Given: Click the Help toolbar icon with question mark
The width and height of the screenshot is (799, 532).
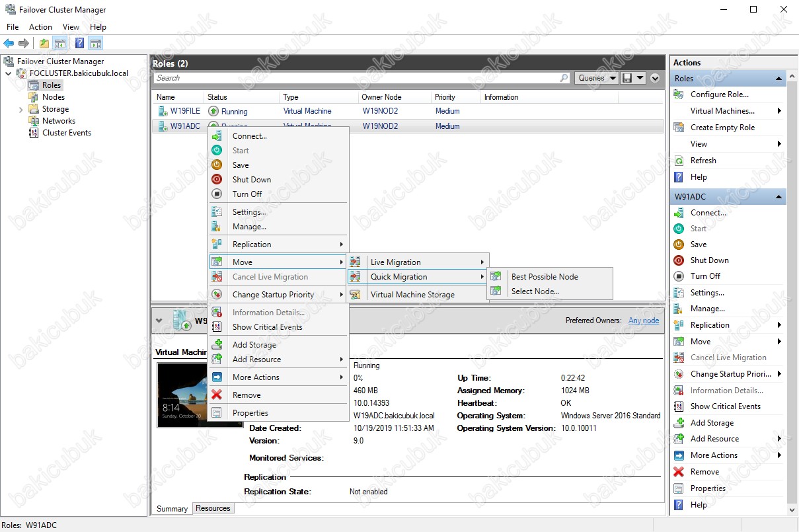Looking at the screenshot, I should pyautogui.click(x=79, y=44).
